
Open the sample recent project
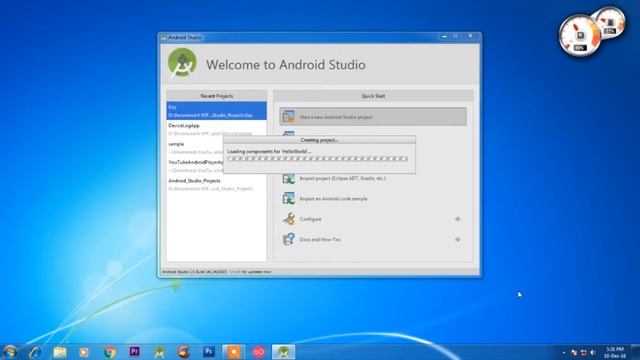[195, 147]
